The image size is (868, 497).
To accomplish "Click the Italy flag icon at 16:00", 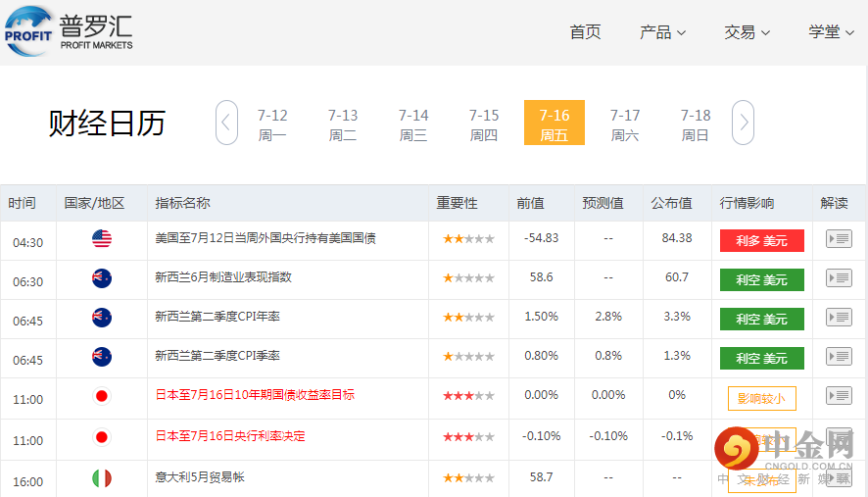I will pos(102,478).
